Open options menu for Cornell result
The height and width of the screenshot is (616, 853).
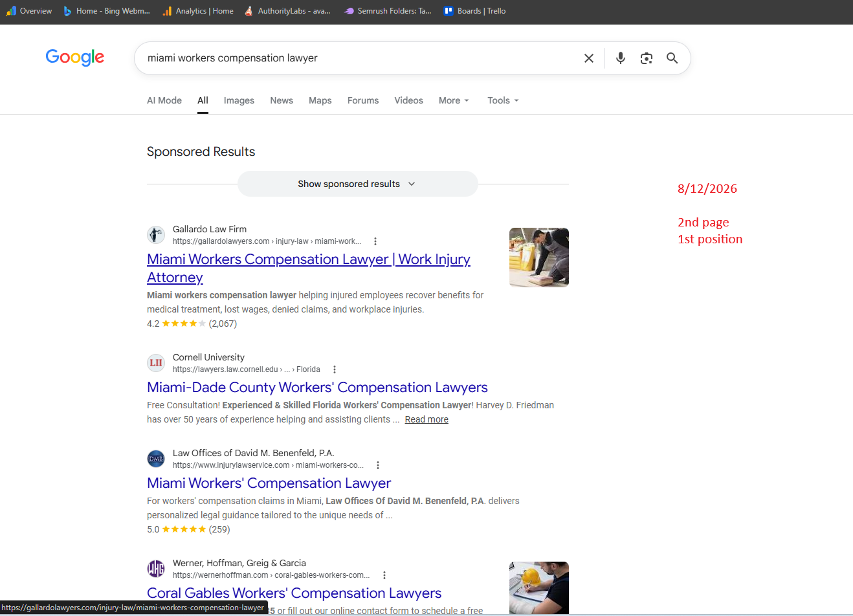click(x=335, y=369)
